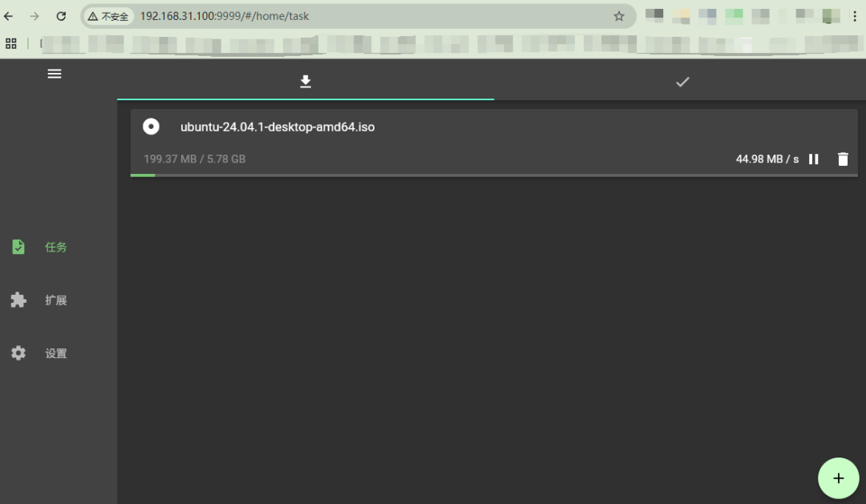Open the browser three-dot menu
Viewport: 866px width, 504px height.
[x=855, y=16]
